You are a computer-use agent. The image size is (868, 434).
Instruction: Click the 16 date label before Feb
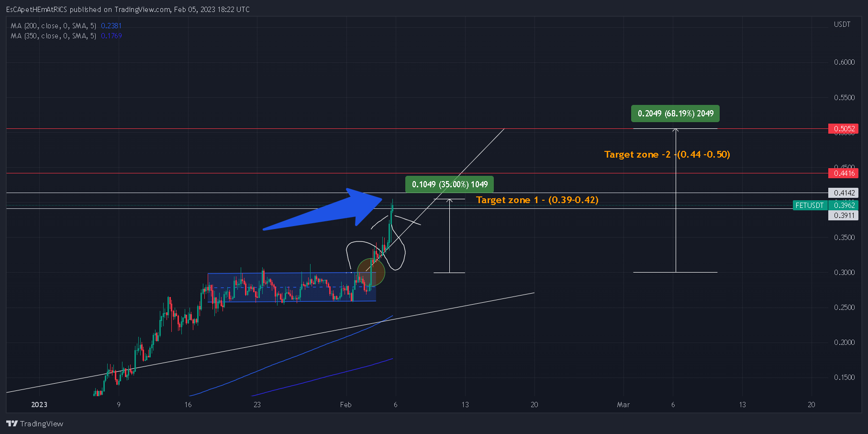[x=188, y=404]
